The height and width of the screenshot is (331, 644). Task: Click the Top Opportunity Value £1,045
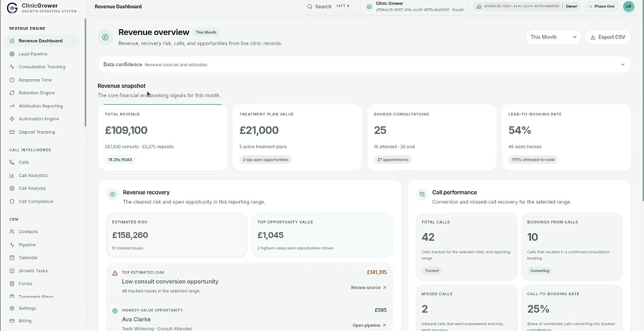point(270,235)
